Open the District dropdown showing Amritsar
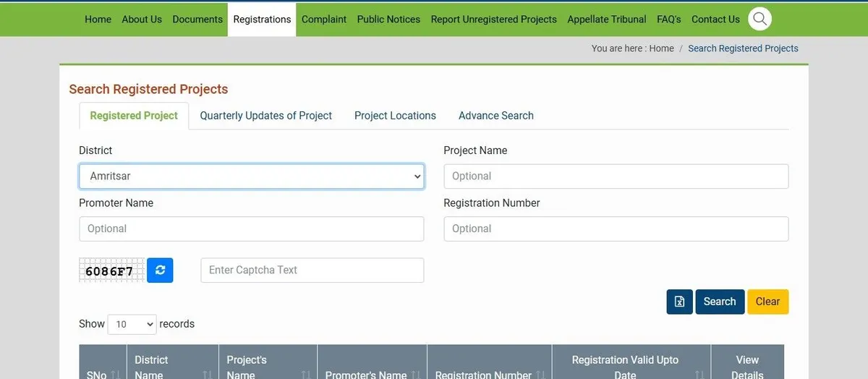The width and height of the screenshot is (868, 379). point(251,176)
